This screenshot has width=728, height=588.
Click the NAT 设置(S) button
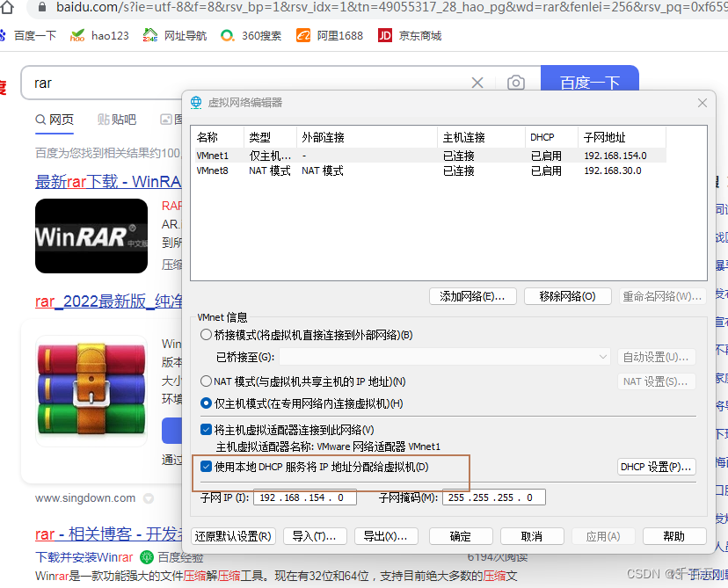pos(656,381)
